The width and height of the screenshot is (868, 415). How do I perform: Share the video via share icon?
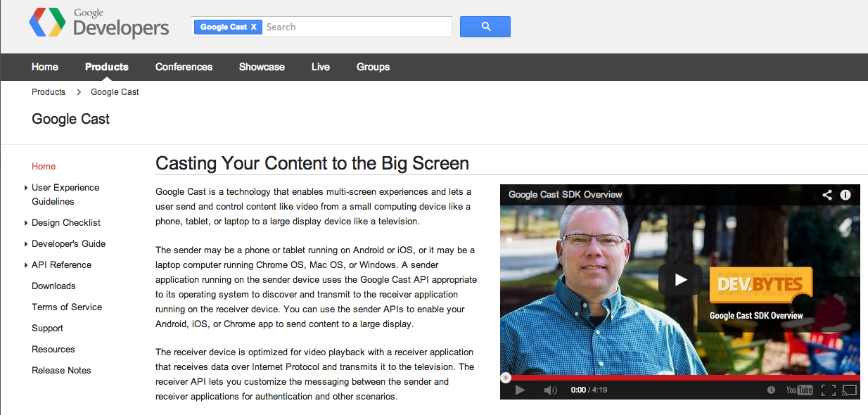pos(827,195)
